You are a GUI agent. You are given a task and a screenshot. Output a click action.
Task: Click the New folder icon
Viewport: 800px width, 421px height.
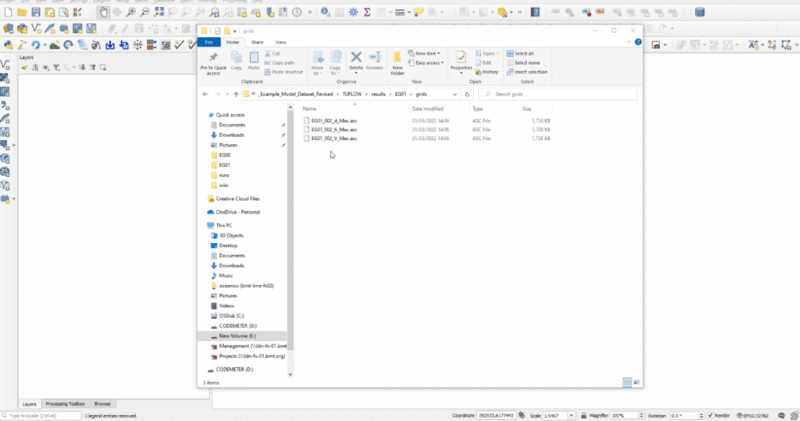point(397,61)
